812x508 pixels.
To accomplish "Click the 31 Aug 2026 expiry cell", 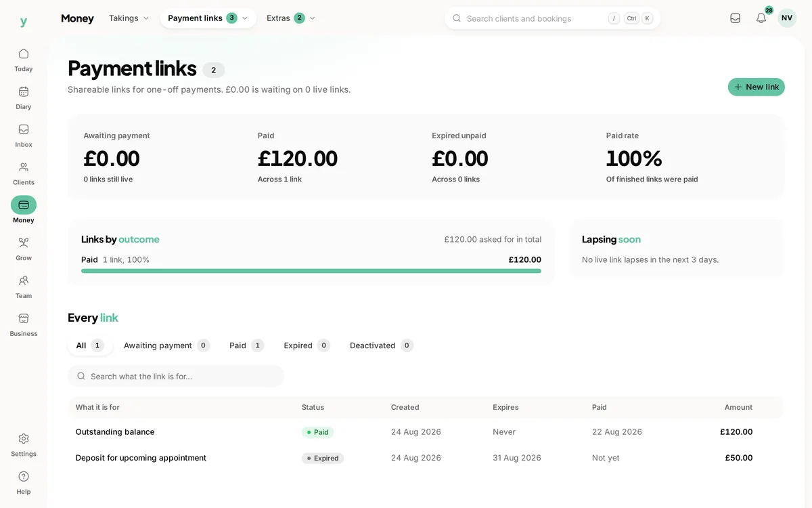I will point(517,458).
